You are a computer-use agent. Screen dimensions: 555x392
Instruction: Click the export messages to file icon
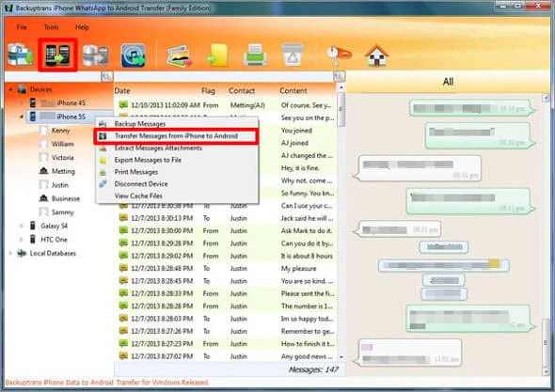point(217,55)
